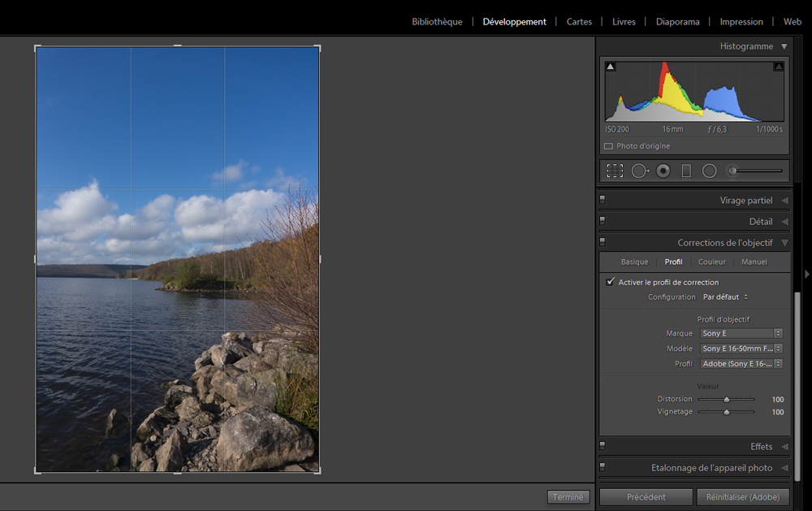
Task: Click the top-right crop corner handle
Action: click(318, 48)
